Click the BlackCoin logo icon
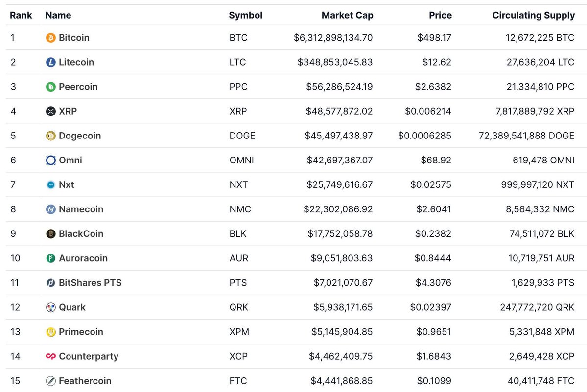This screenshot has width=587, height=392. (50, 234)
